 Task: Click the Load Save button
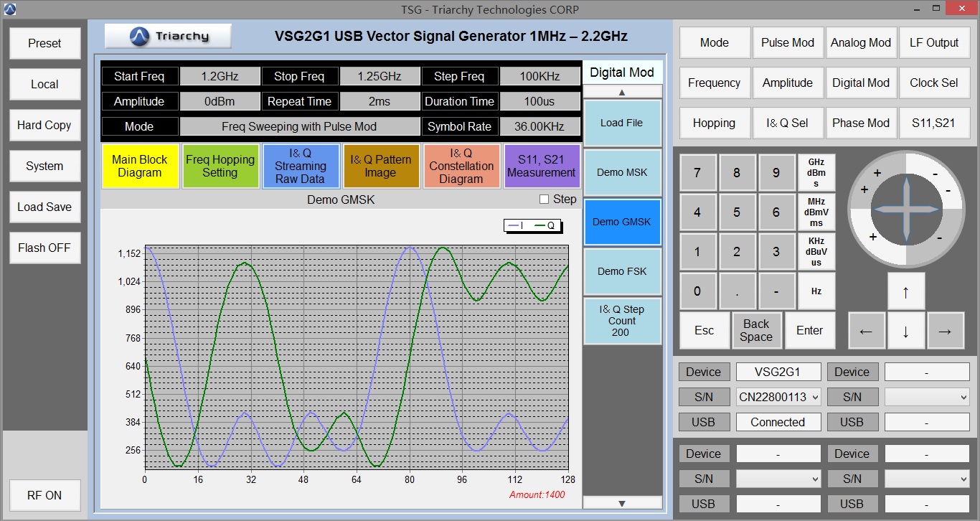click(x=44, y=207)
